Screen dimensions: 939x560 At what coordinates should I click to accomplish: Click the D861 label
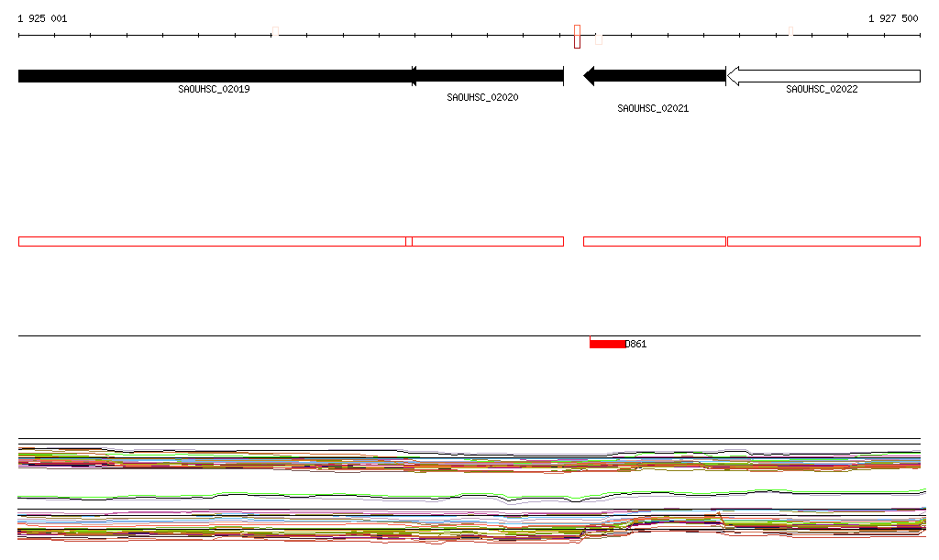[x=636, y=344]
